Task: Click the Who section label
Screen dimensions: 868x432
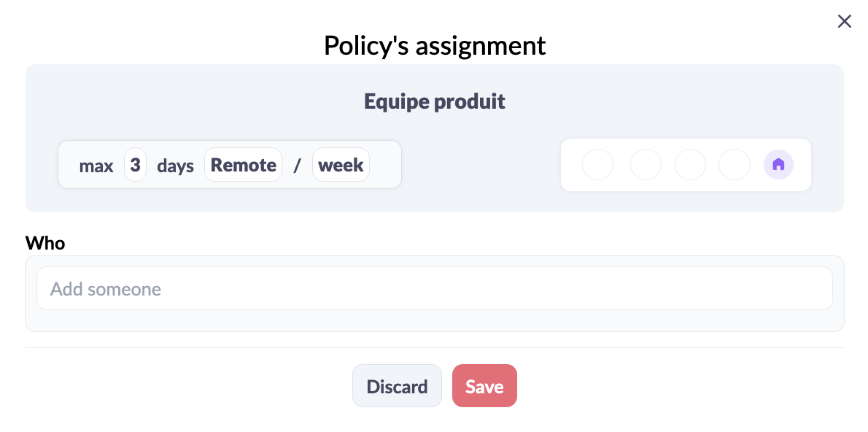Action: pyautogui.click(x=44, y=242)
